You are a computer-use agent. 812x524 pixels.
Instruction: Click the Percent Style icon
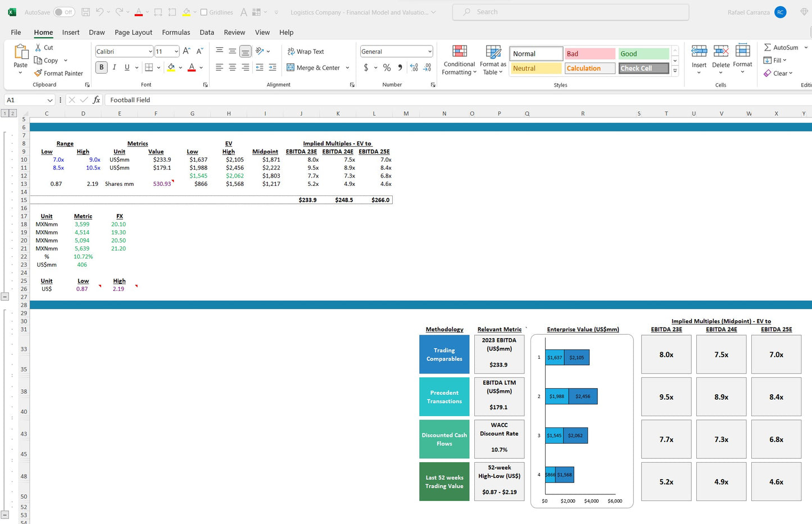click(387, 67)
